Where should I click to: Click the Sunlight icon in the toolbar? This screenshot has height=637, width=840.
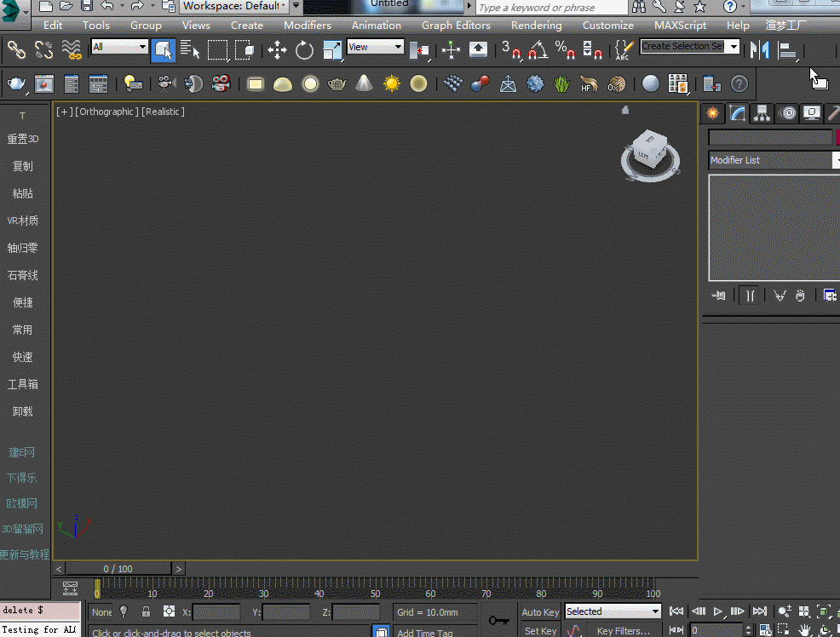[391, 83]
